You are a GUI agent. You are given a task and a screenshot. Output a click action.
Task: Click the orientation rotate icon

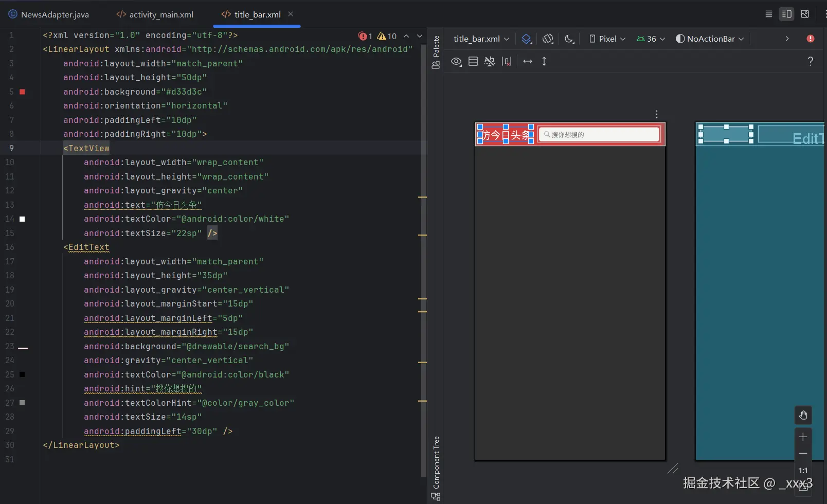pyautogui.click(x=548, y=39)
